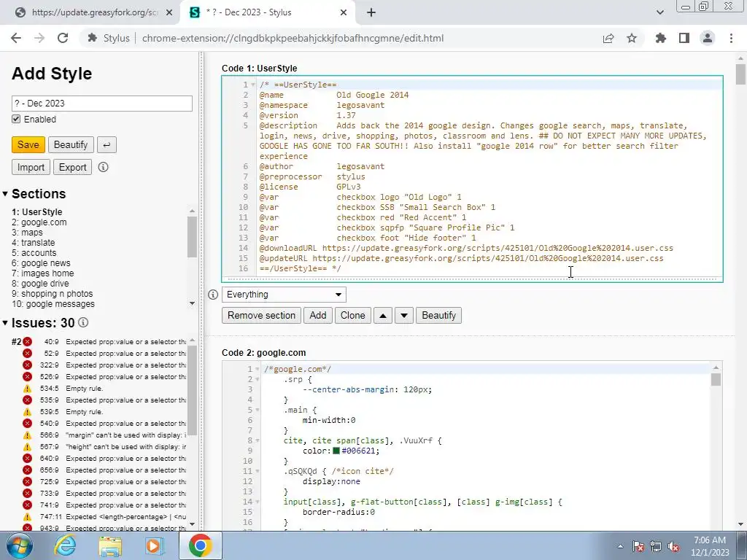Screen dimensions: 747x560
Task: Jump to section 3: maps
Action: pos(27,233)
